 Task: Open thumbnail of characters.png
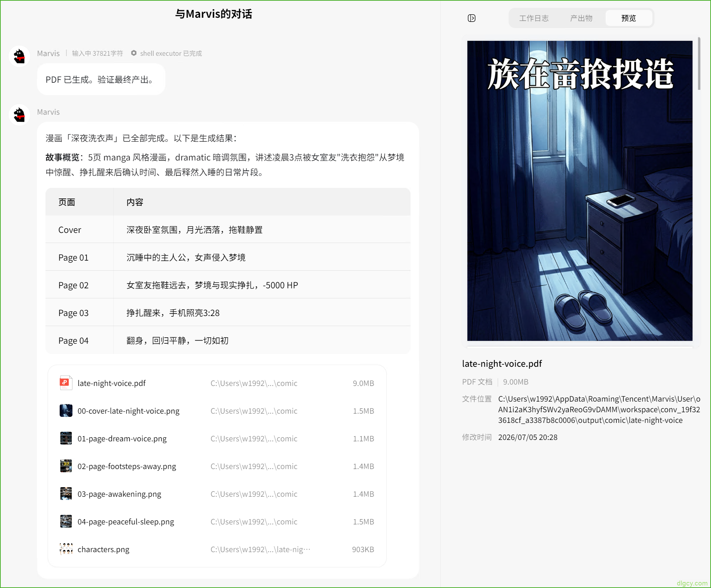(66, 549)
